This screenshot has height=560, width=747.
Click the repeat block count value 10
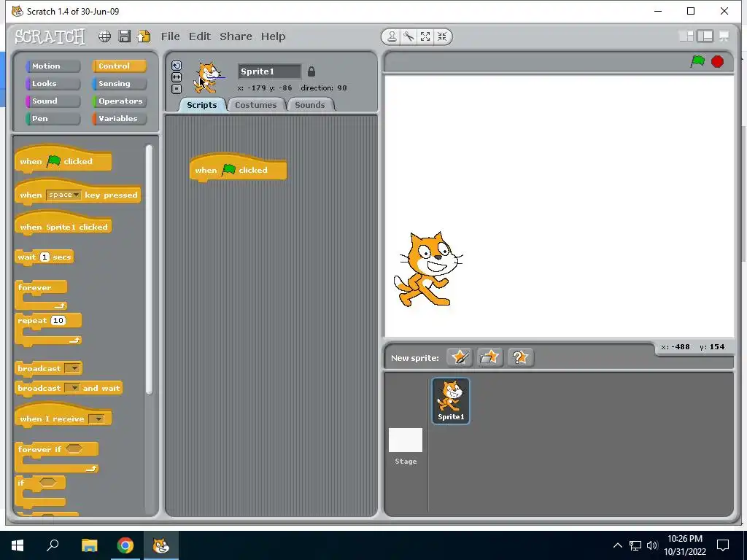click(58, 321)
